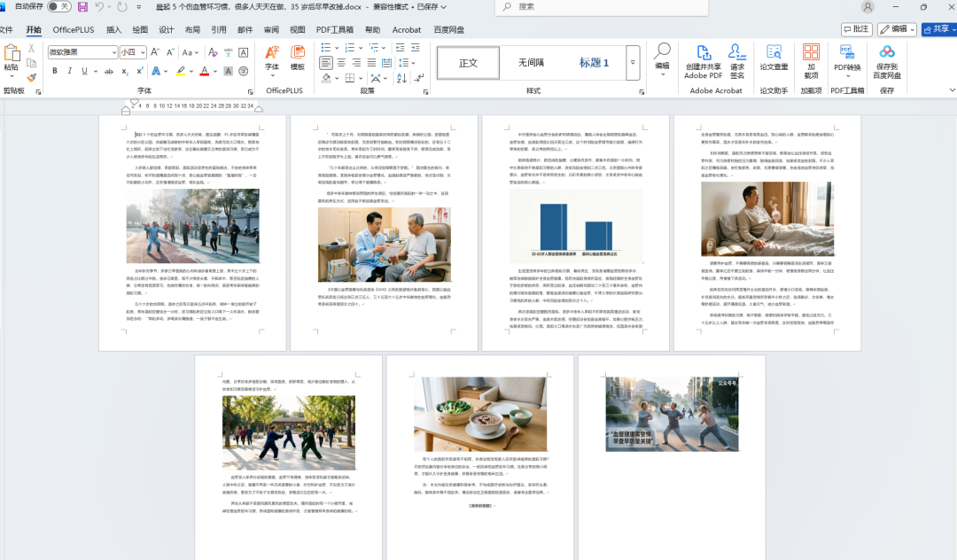Expand the styles gallery list
Image resolution: width=957 pixels, height=560 pixels.
633,63
